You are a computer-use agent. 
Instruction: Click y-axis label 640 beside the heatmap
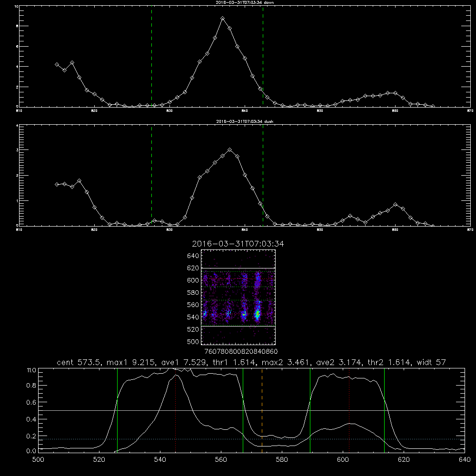193,256
